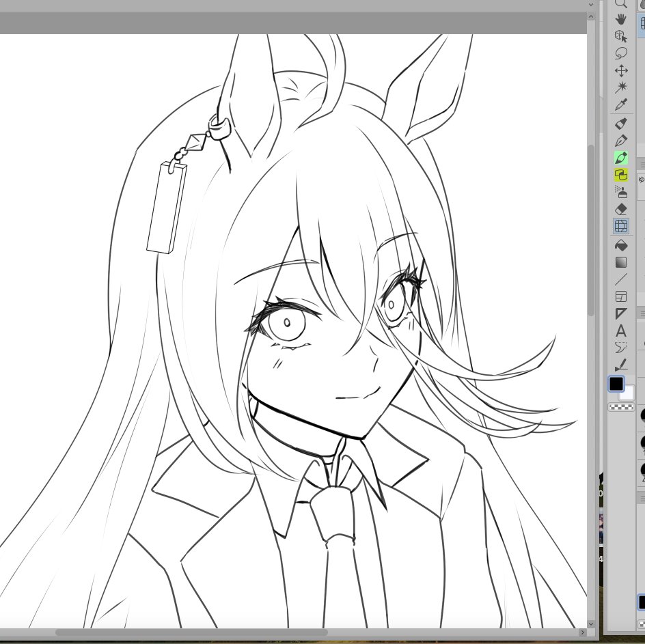Select the Frame border tool

(x=620, y=296)
